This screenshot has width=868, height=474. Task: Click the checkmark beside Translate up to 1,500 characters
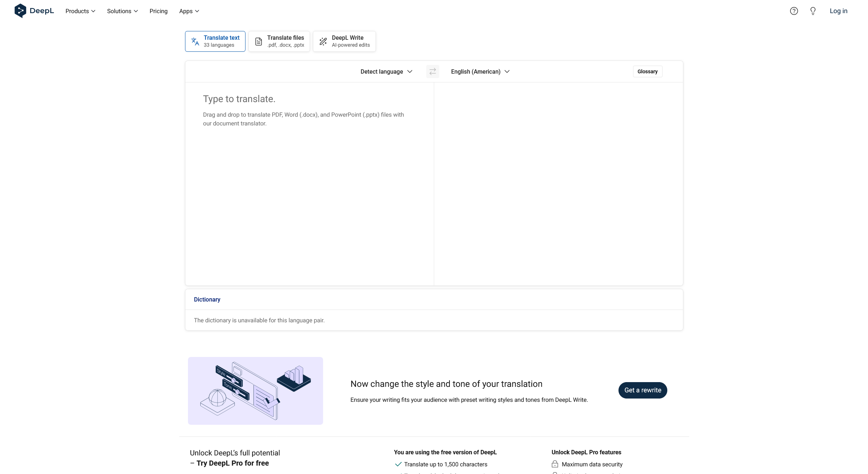398,464
